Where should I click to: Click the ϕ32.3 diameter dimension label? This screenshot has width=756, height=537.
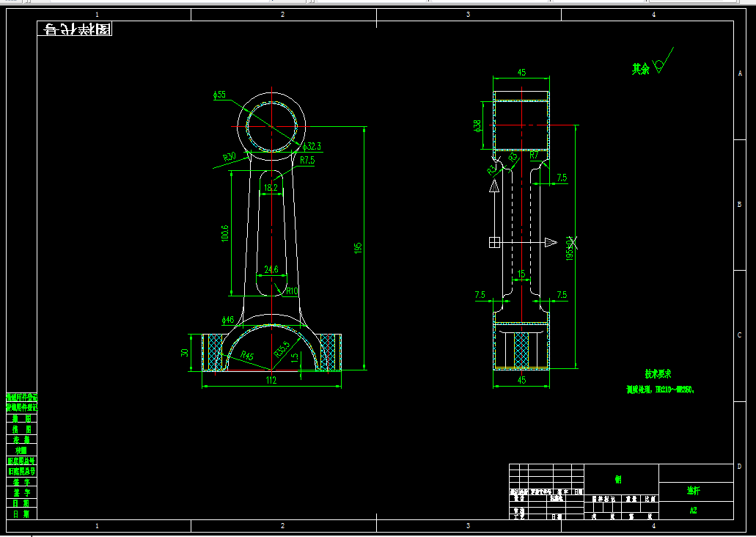pyautogui.click(x=312, y=146)
